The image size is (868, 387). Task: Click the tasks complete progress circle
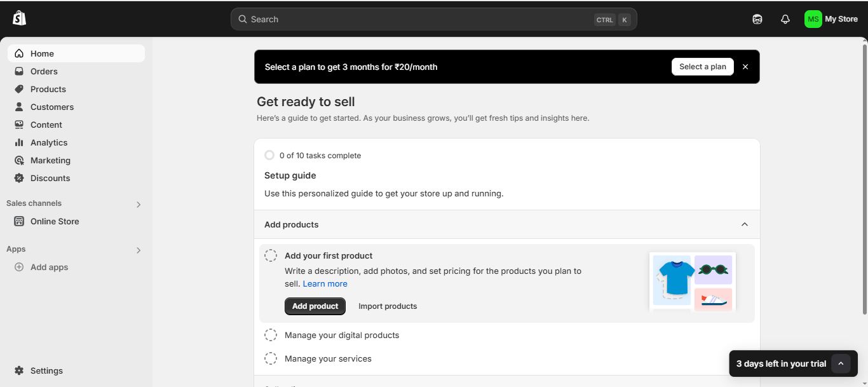[269, 155]
